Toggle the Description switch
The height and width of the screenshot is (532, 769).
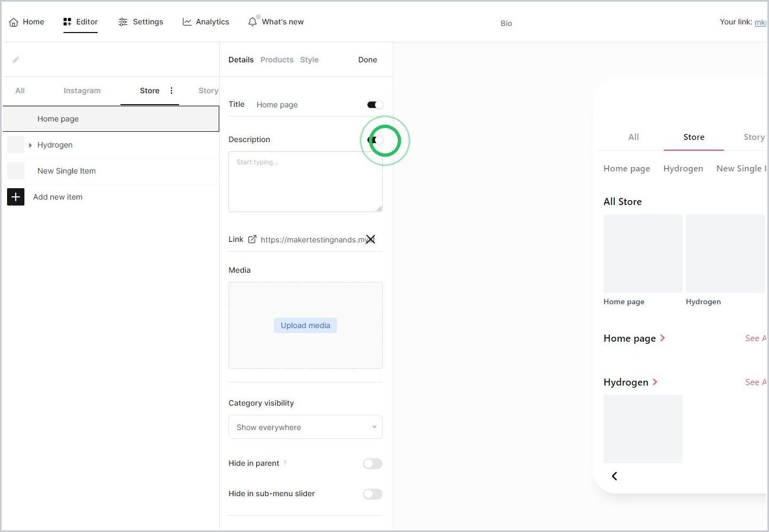[375, 140]
